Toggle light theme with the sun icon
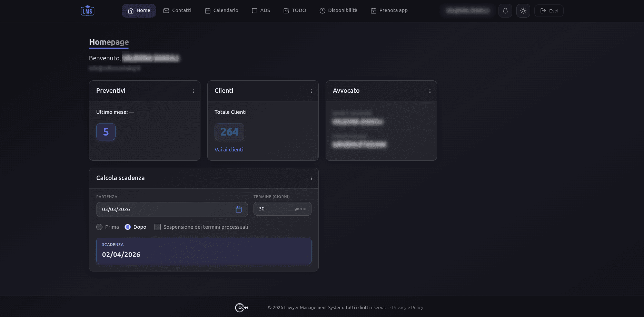 [523, 11]
